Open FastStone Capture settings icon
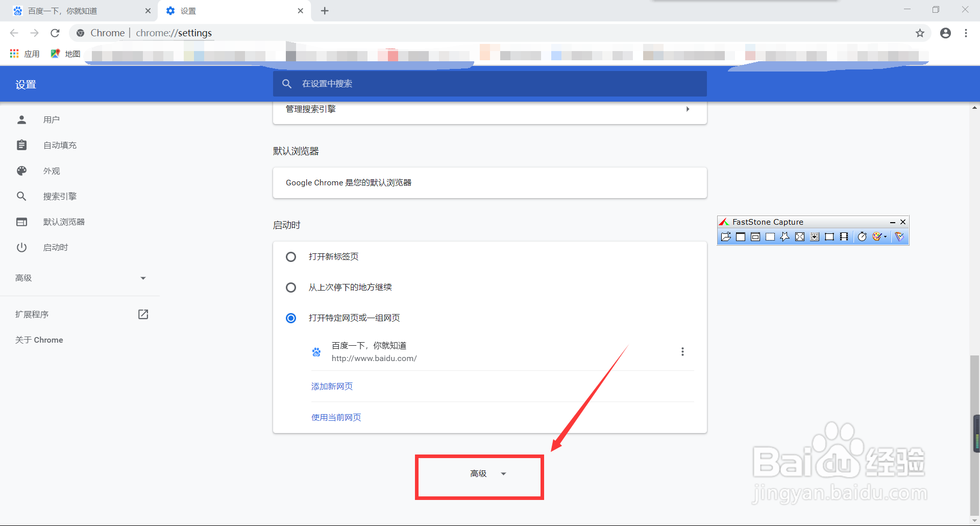Image resolution: width=980 pixels, height=526 pixels. (899, 236)
